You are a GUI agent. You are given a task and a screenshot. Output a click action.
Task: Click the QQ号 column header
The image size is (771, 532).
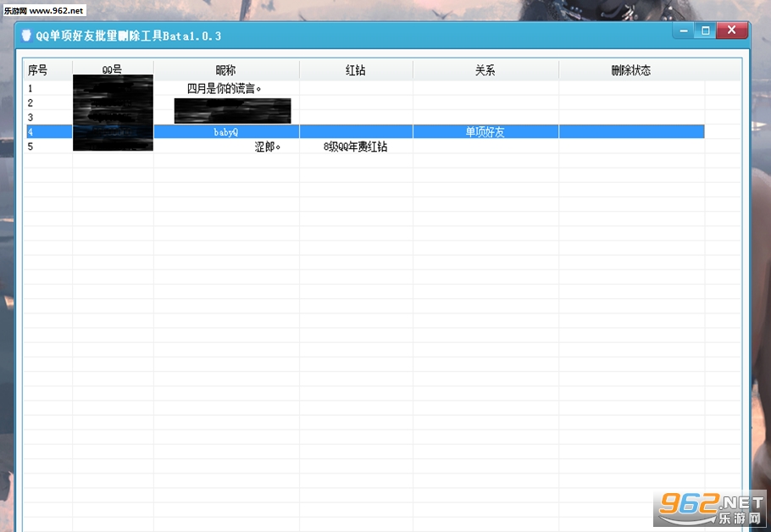click(113, 69)
